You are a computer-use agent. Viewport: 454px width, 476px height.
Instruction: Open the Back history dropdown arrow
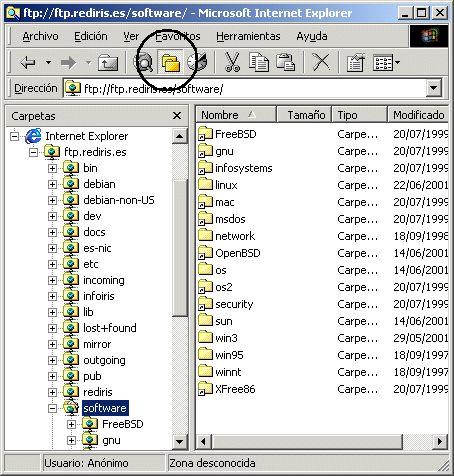pos(49,62)
